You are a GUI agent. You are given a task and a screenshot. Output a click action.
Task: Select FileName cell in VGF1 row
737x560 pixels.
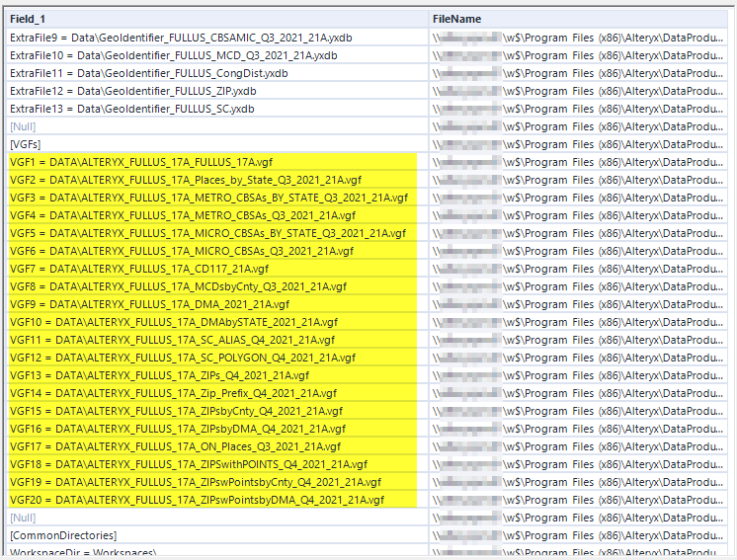coord(578,162)
